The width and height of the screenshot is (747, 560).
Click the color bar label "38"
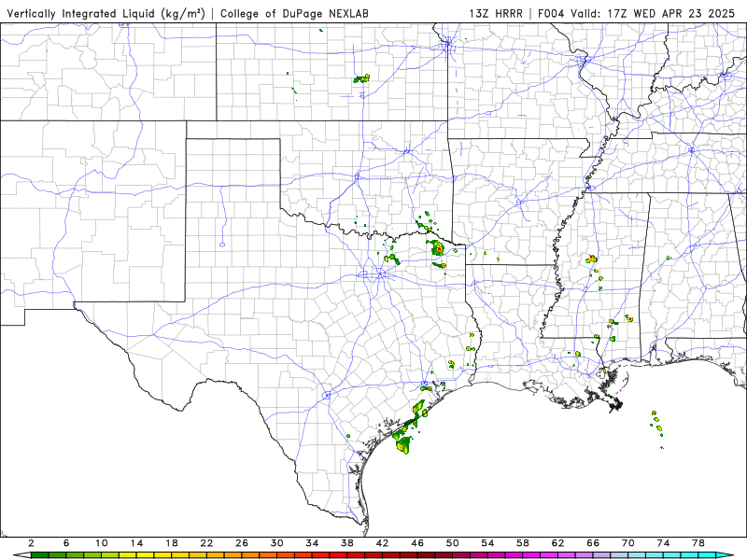click(x=347, y=543)
